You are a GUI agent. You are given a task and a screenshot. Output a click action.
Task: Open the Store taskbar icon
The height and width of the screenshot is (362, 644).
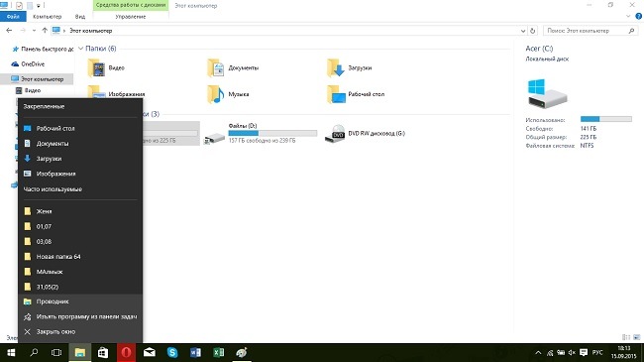click(103, 352)
